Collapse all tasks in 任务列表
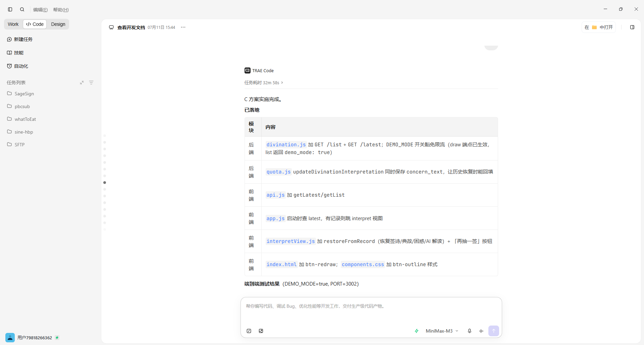This screenshot has width=644, height=345. [82, 83]
